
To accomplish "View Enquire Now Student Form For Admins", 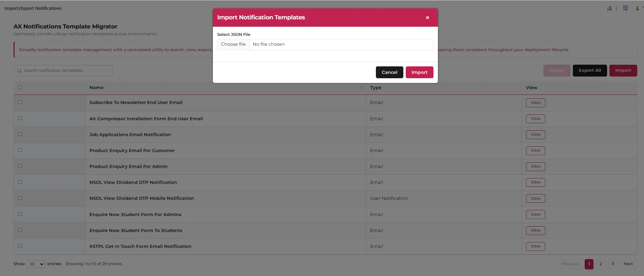I will click(536, 214).
